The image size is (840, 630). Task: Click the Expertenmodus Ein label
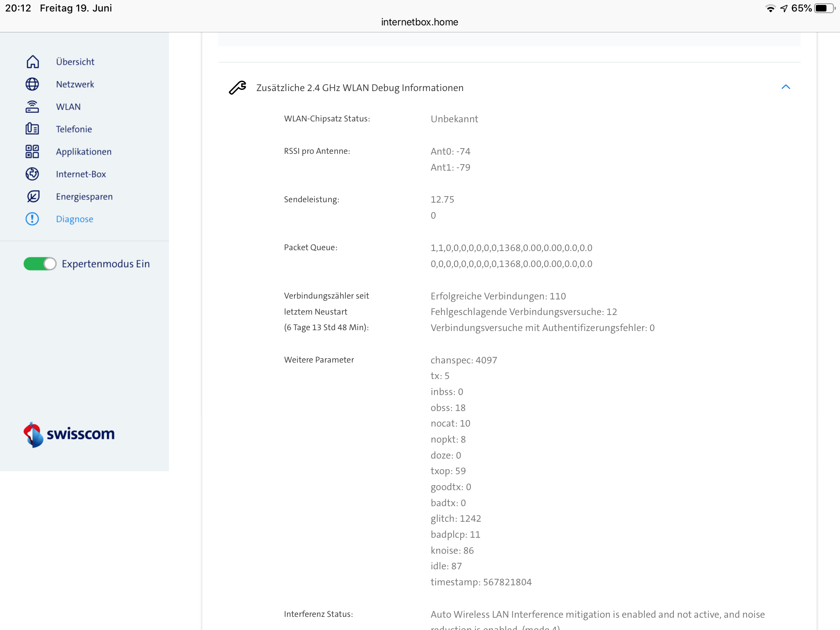(105, 264)
